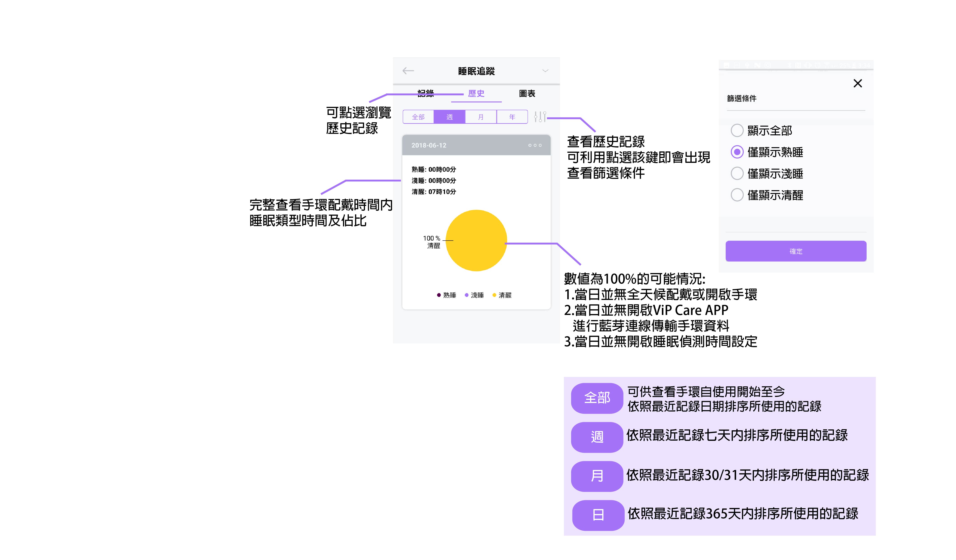Viewport: 956px width, 560px height.
Task: Click the 熟睡: 00時00分 line
Action: 434,170
